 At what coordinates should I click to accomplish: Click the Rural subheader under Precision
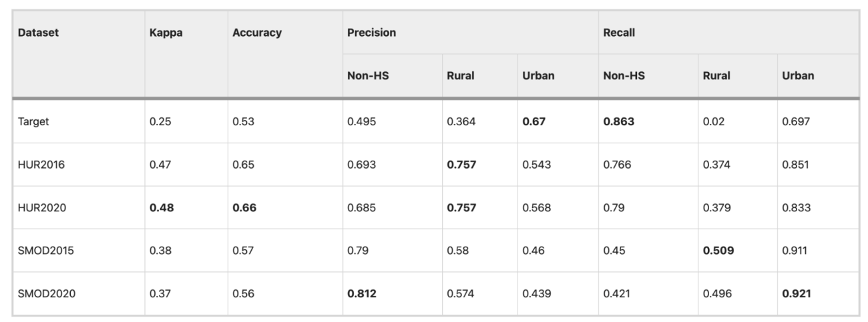[461, 76]
